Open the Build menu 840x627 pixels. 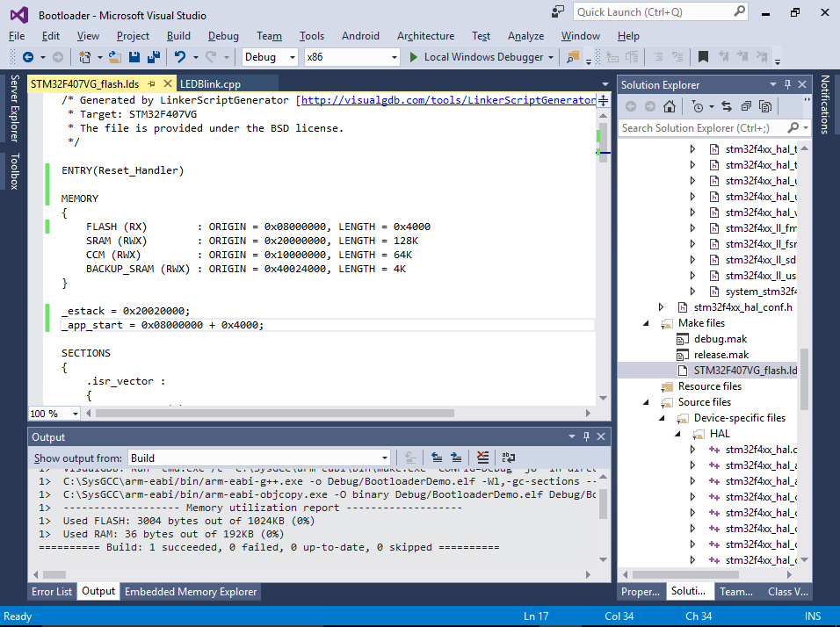(178, 36)
